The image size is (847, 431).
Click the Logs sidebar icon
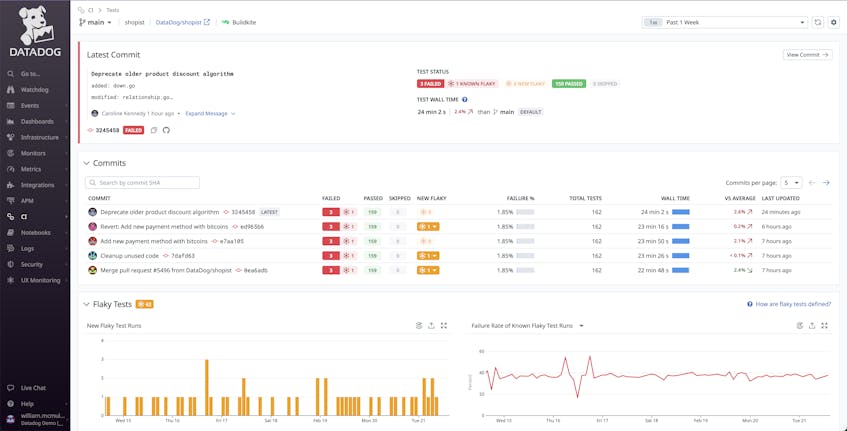(10, 248)
